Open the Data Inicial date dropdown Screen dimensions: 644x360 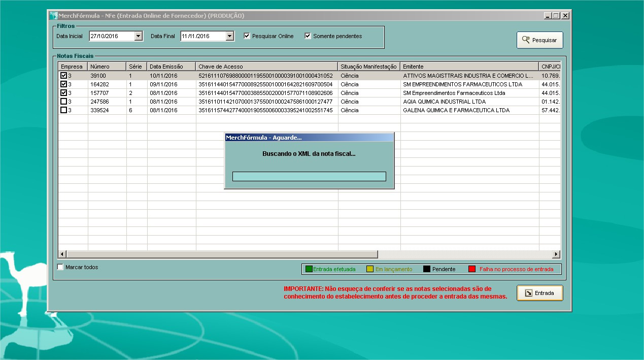(138, 36)
